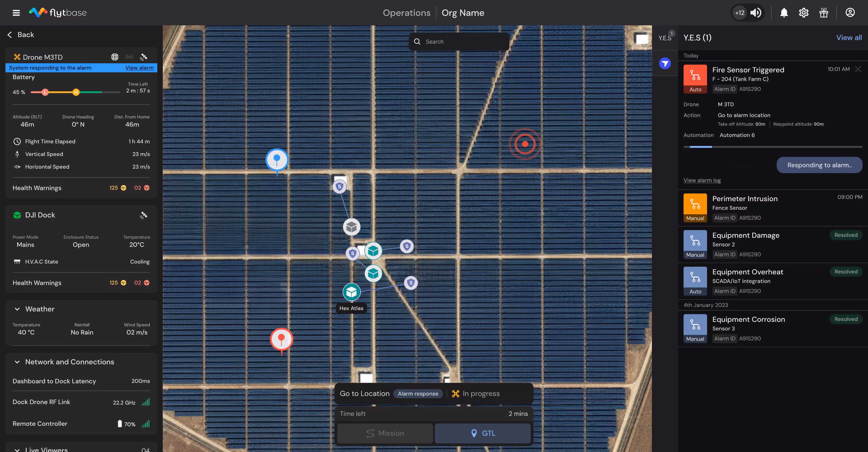Select Operations in the top header

(406, 13)
